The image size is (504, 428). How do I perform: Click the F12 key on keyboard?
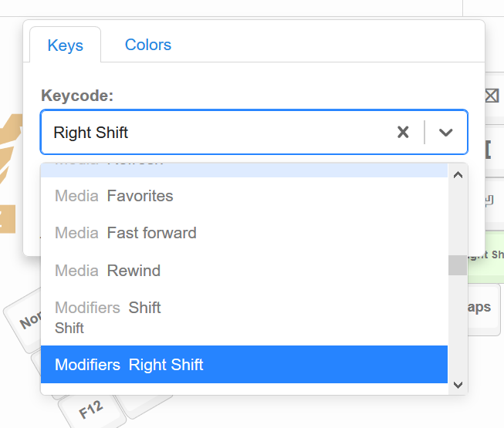click(x=91, y=410)
